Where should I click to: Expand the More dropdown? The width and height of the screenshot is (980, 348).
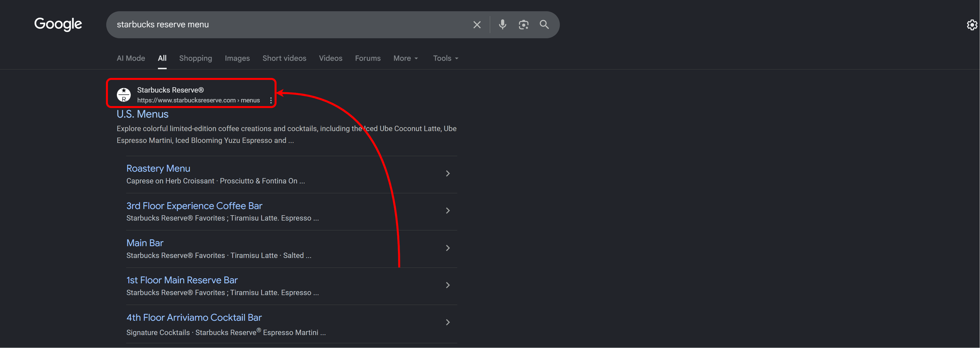[x=406, y=58]
